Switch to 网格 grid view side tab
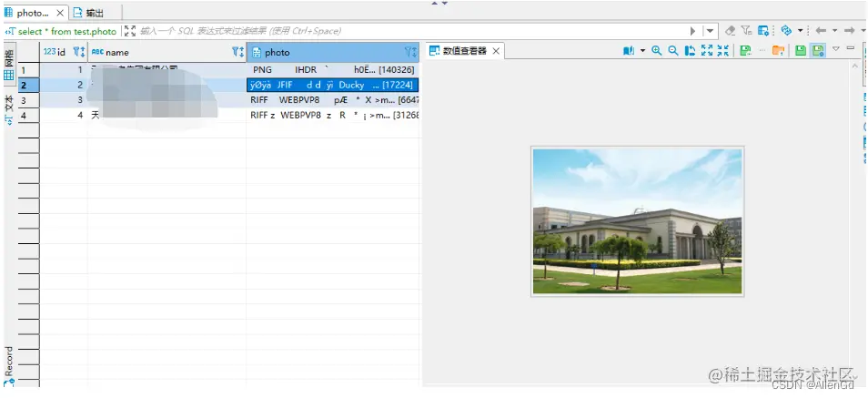The height and width of the screenshot is (398, 868). pyautogui.click(x=9, y=66)
